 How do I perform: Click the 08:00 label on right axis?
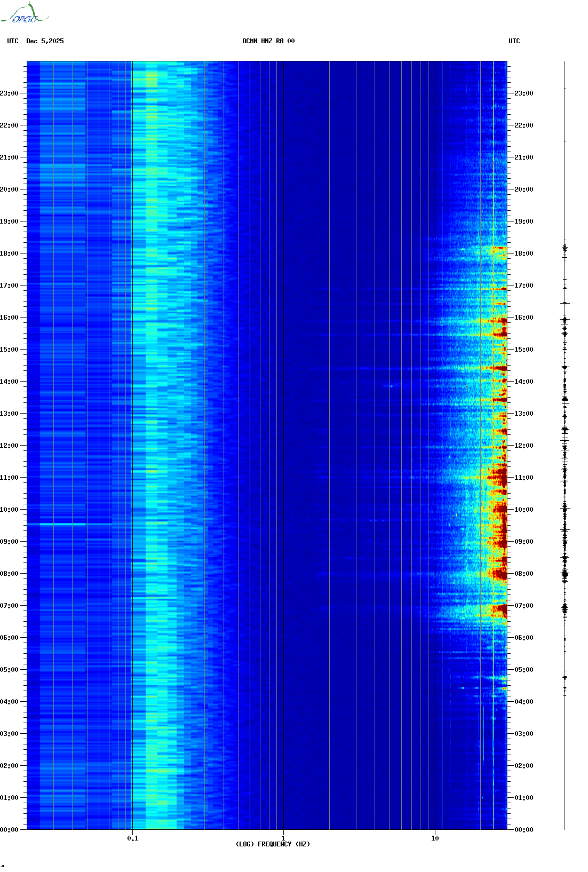523,574
